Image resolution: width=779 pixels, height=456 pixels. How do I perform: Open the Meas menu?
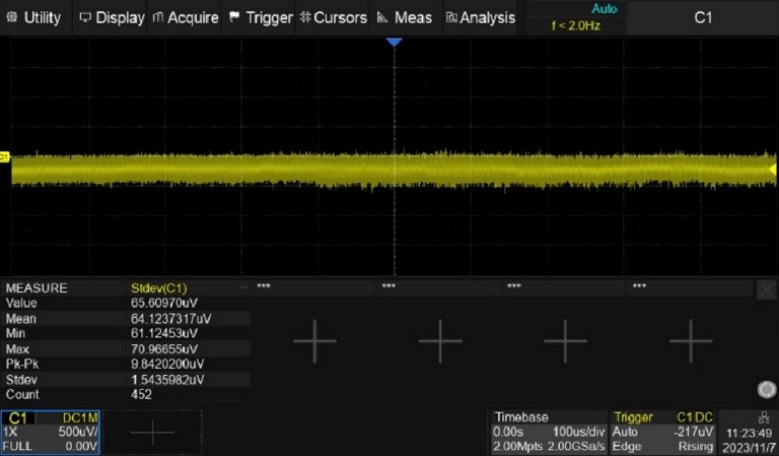tap(404, 18)
